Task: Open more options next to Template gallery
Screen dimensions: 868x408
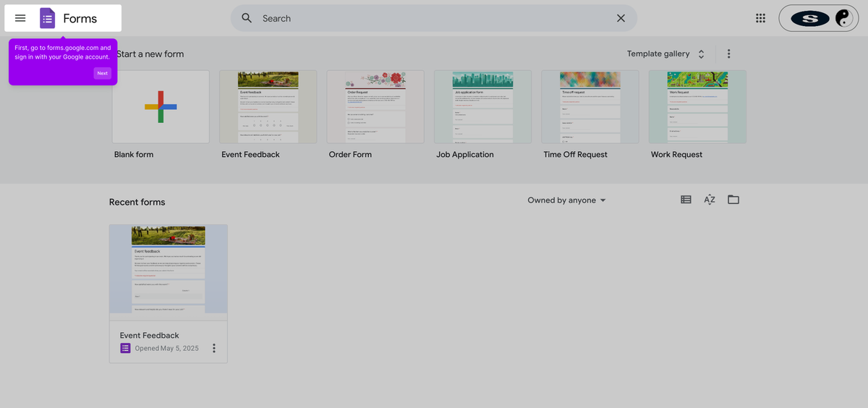Action: [x=728, y=54]
